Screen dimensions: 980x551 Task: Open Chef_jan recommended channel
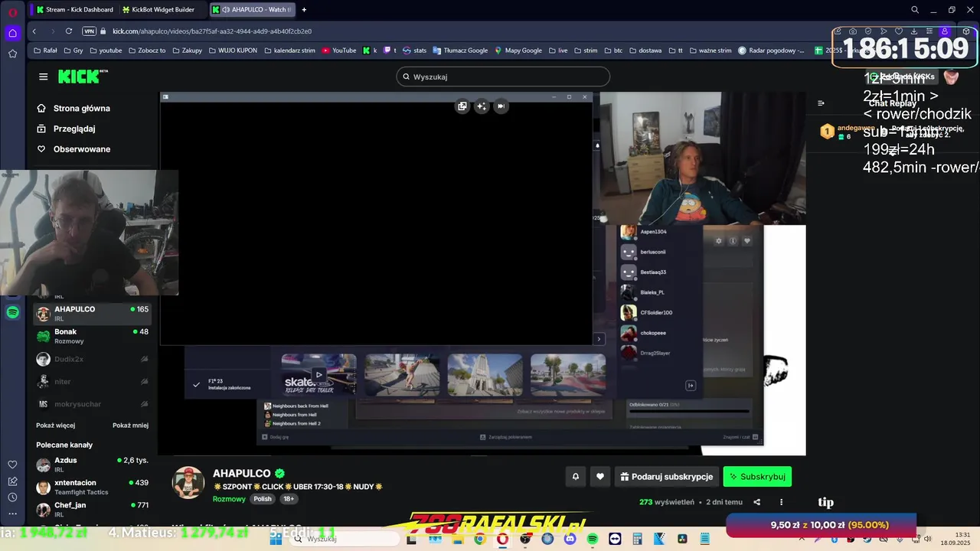pos(92,510)
